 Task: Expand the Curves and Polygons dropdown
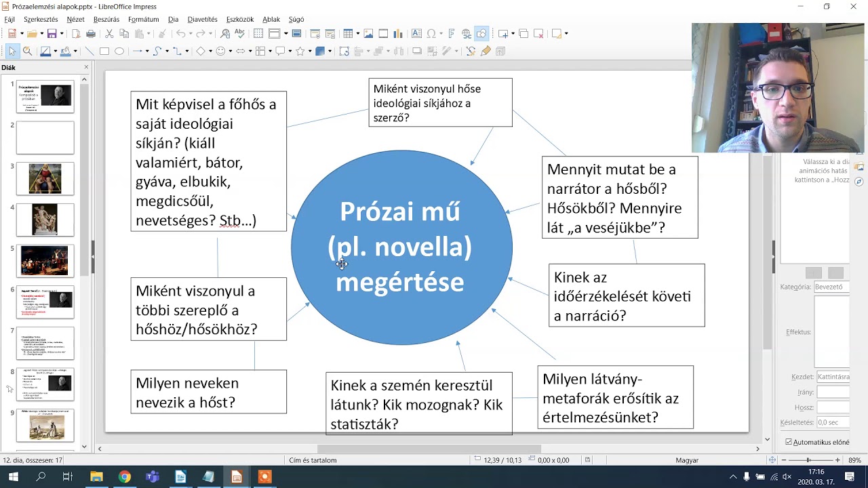167,51
